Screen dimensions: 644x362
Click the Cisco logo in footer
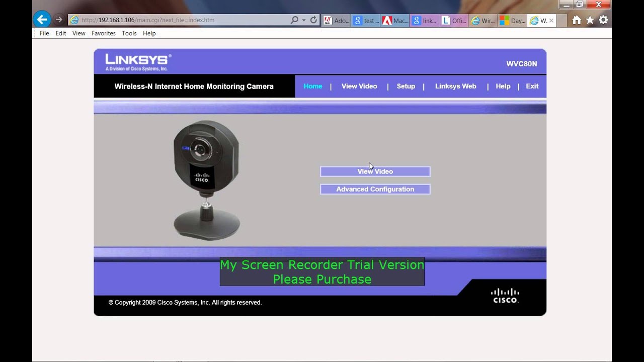click(x=505, y=296)
